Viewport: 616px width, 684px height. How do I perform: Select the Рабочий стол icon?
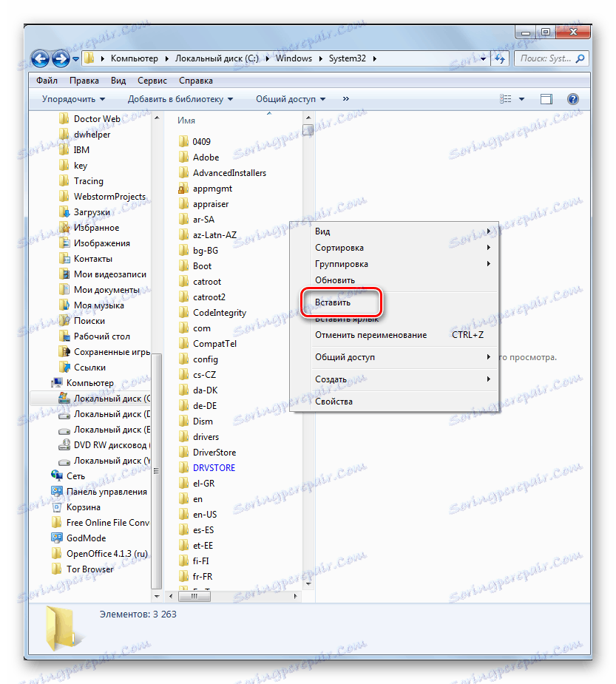tap(64, 336)
